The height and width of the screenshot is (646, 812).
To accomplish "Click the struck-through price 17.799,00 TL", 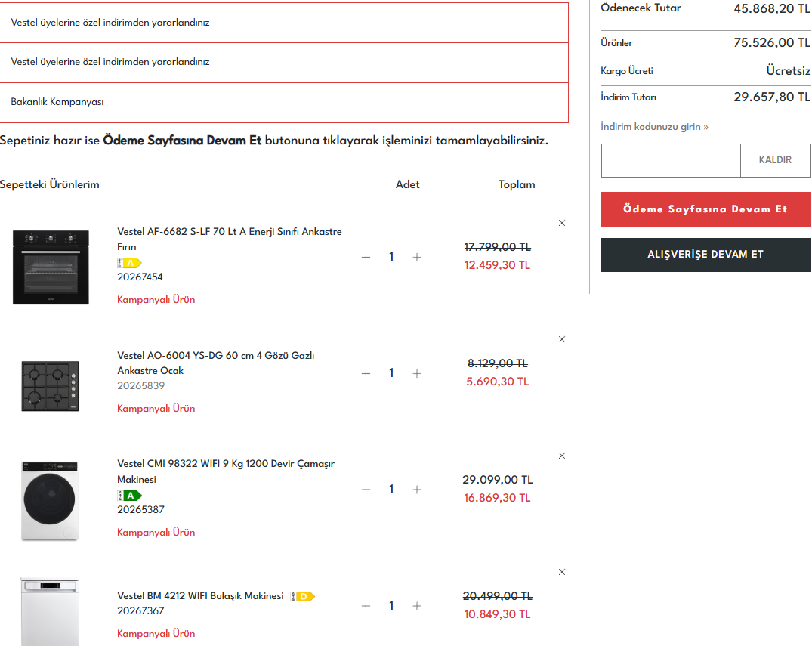I will pos(498,247).
